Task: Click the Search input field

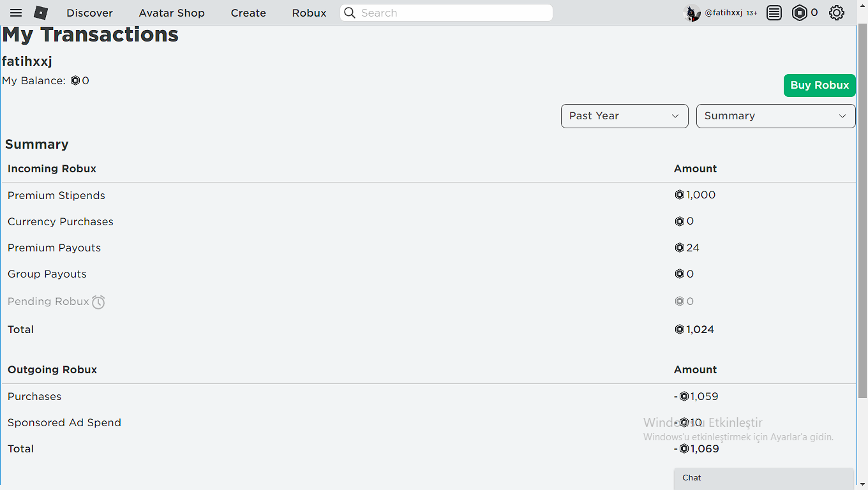Action: (446, 13)
